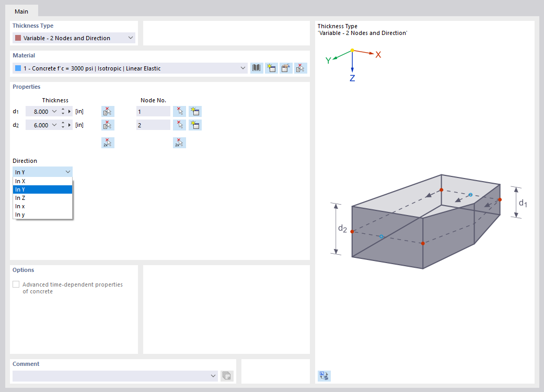Create a new material
544x392 pixels.
click(x=271, y=67)
